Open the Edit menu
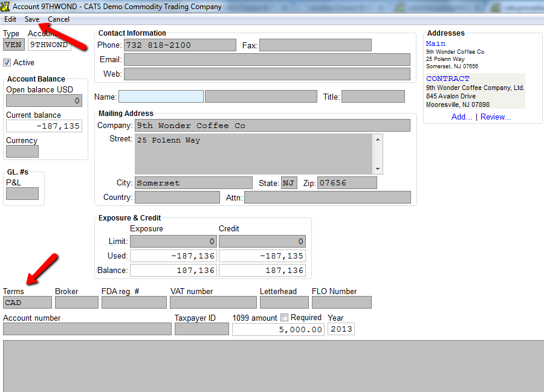The height and width of the screenshot is (392, 544). click(10, 19)
